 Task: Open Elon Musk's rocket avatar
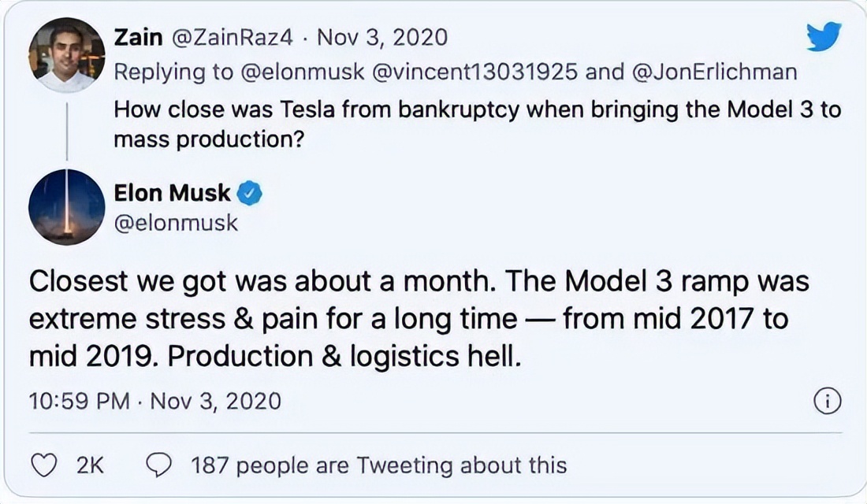[66, 206]
